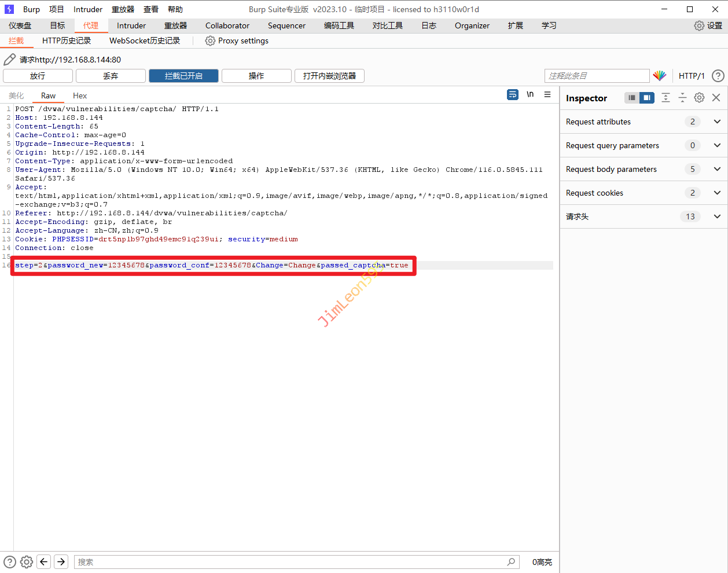Expand the Request cookies section
Viewport: 728px width, 573px height.
pyautogui.click(x=717, y=193)
